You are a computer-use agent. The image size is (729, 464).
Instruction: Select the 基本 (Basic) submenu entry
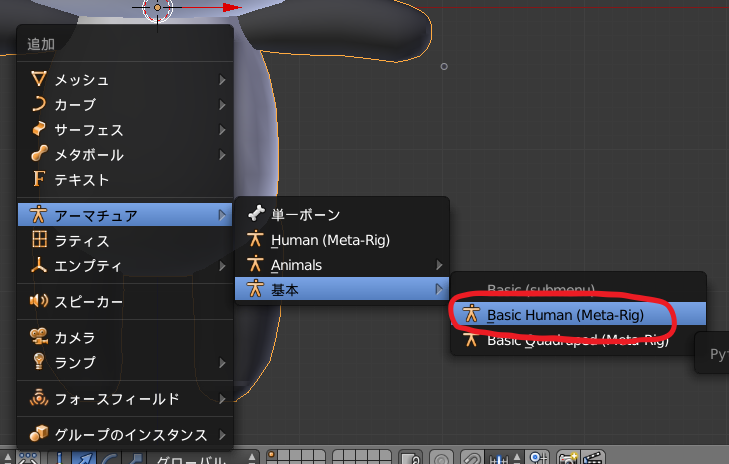coord(342,289)
